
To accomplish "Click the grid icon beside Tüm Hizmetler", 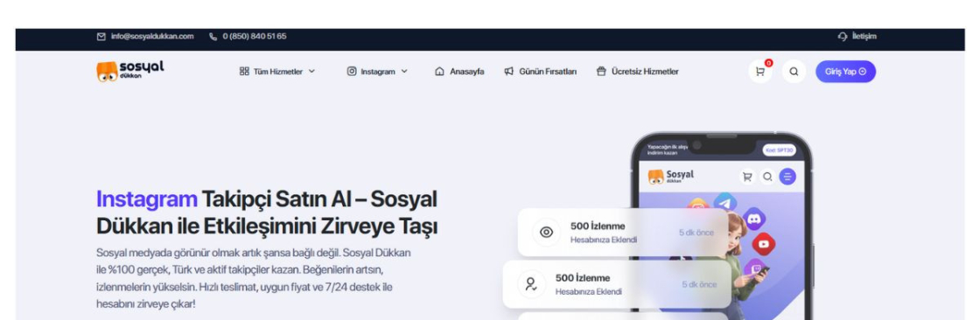I will [x=244, y=71].
